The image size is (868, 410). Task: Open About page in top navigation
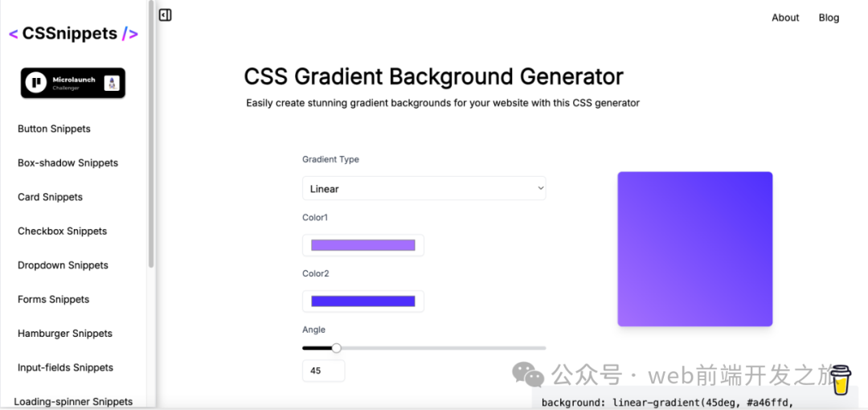click(x=785, y=18)
